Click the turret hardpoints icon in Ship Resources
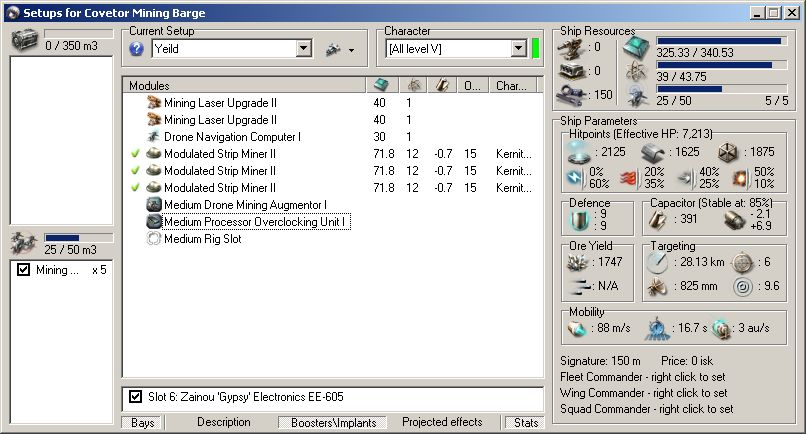Viewport: 806px width, 434px height. 572,47
